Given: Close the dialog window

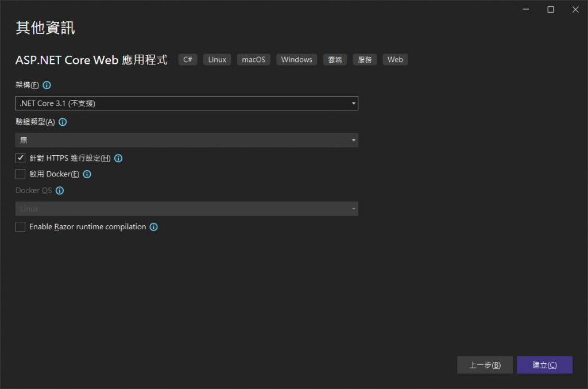Looking at the screenshot, I should pos(575,9).
